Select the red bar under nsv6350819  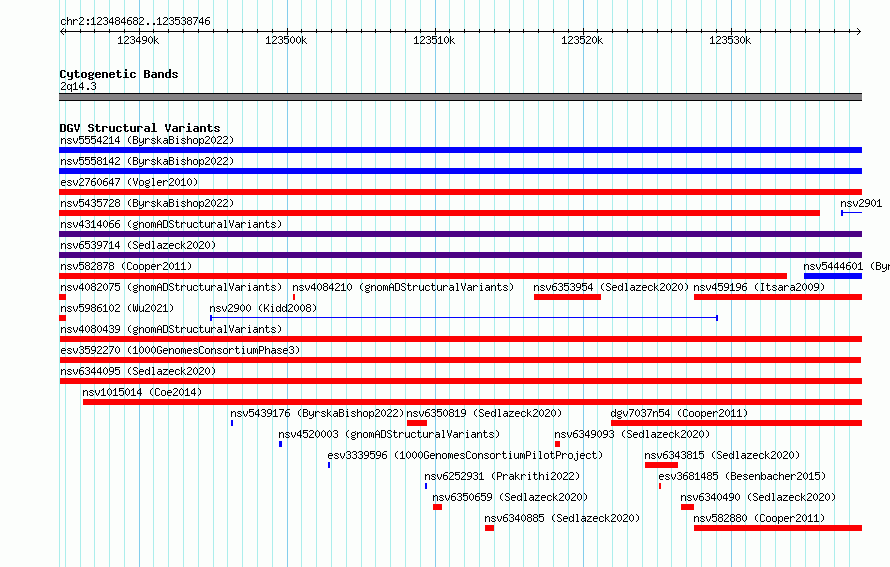(x=417, y=423)
